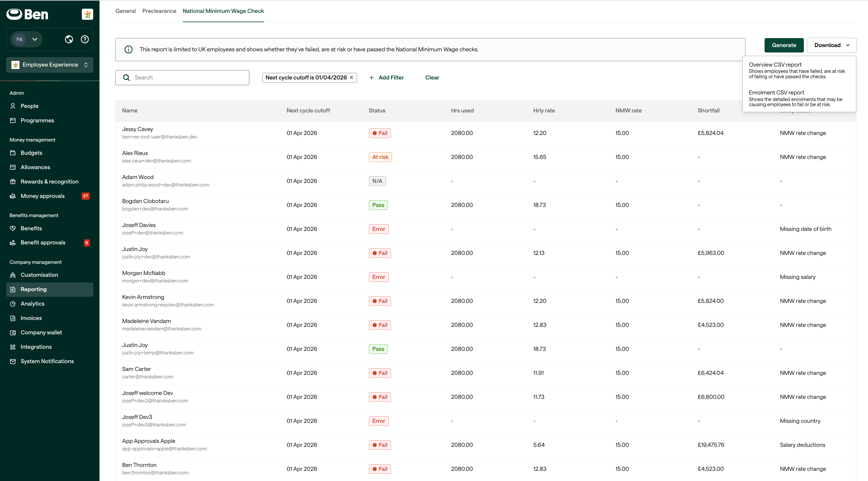Click the info icon in the banner
868x481 pixels.
coord(128,49)
